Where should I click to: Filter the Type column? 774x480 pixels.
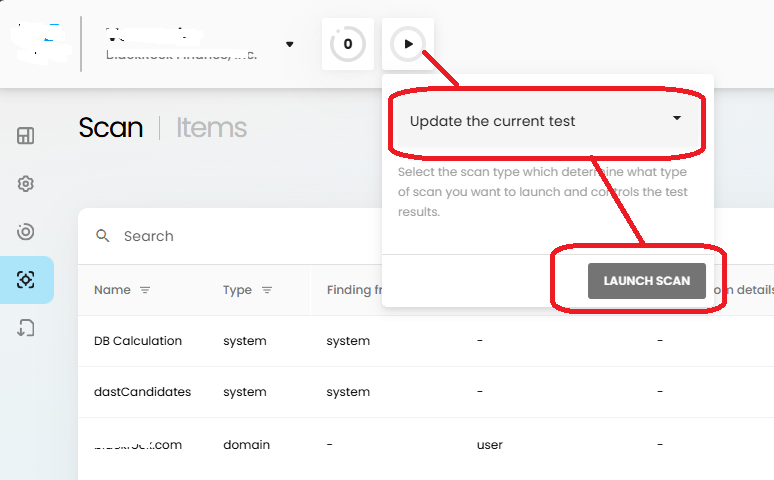[x=267, y=290]
